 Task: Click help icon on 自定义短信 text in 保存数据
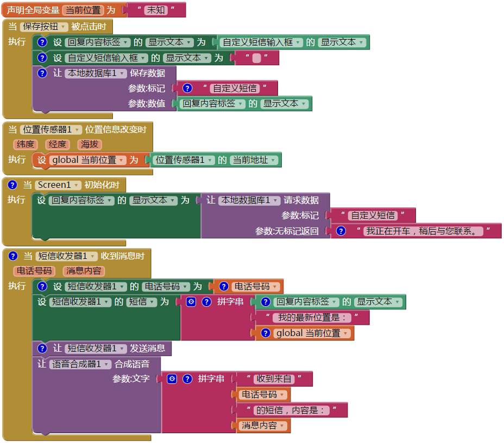click(187, 88)
